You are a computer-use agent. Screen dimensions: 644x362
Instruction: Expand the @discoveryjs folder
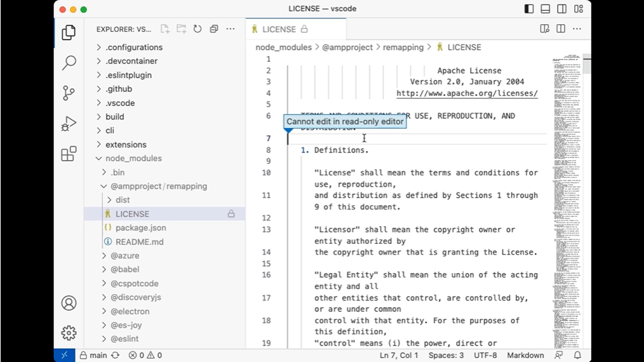[164, 297]
